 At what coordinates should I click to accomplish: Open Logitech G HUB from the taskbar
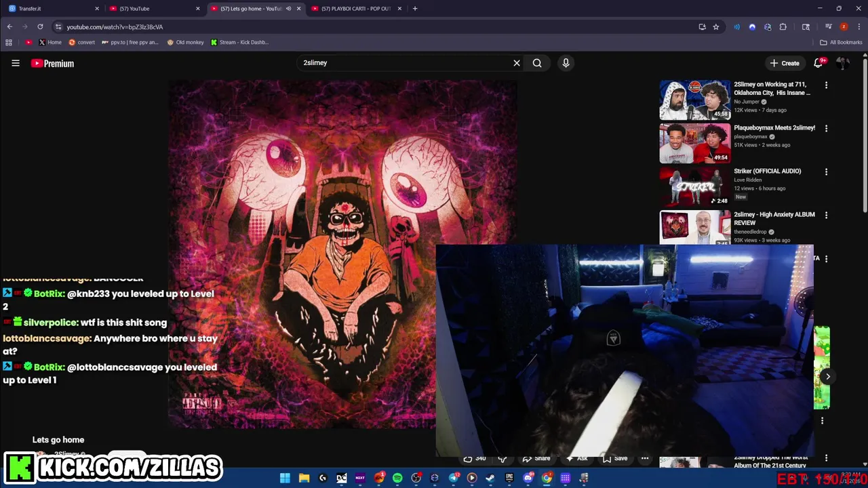323,478
